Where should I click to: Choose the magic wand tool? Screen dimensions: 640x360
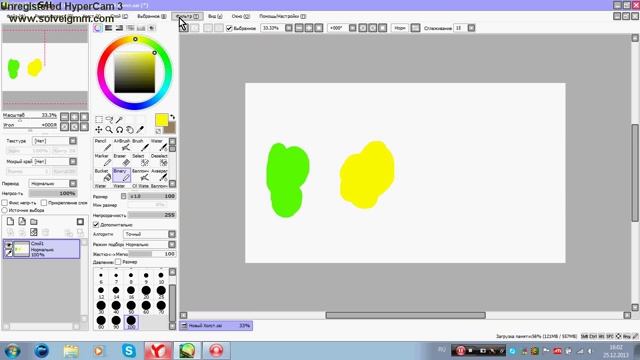click(x=119, y=120)
